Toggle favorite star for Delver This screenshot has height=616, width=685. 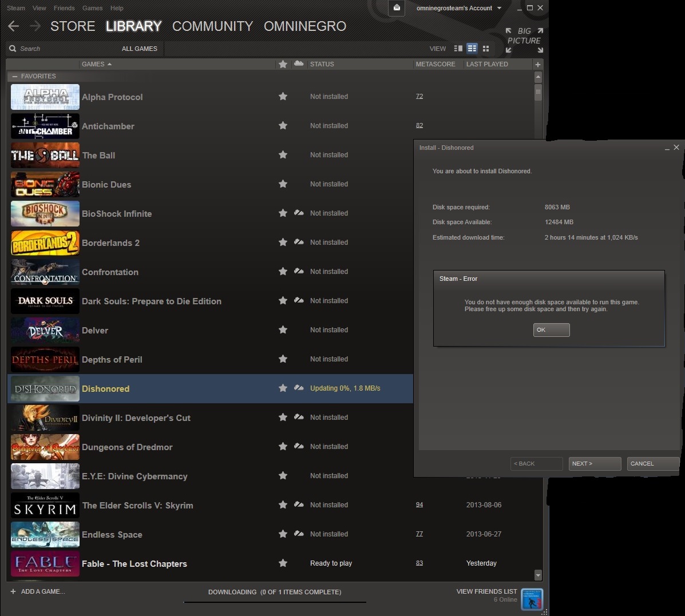pyautogui.click(x=283, y=330)
